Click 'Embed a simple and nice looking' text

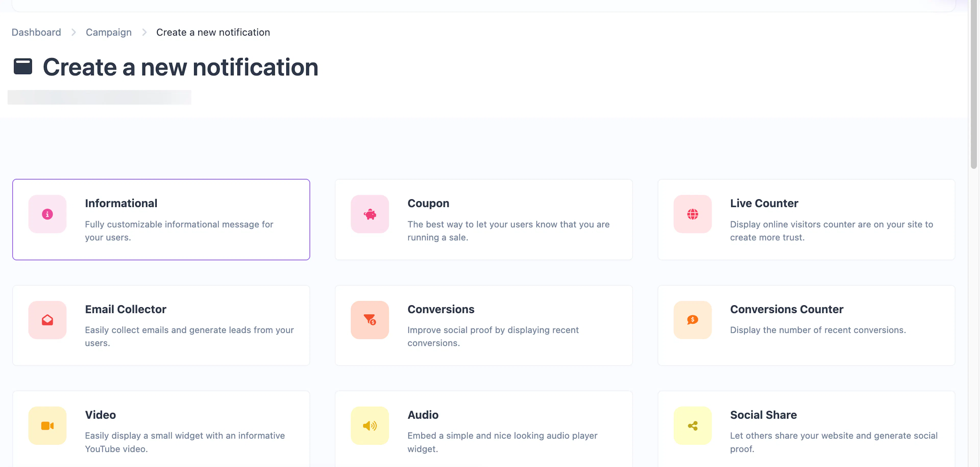point(502,442)
